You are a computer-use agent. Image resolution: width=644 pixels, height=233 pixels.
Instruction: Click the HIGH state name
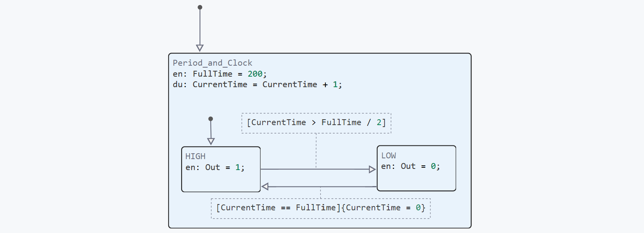pos(195,156)
